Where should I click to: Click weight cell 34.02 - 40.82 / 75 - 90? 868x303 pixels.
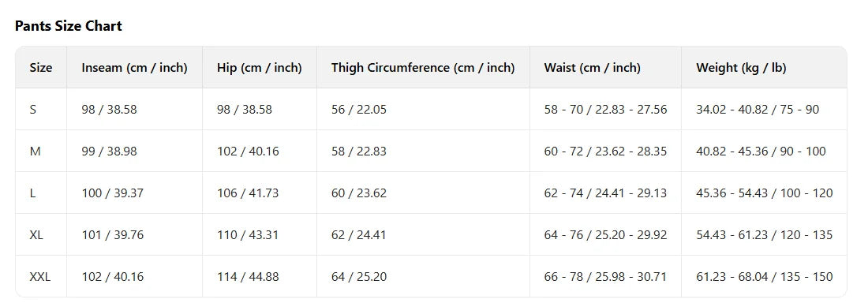click(x=758, y=110)
